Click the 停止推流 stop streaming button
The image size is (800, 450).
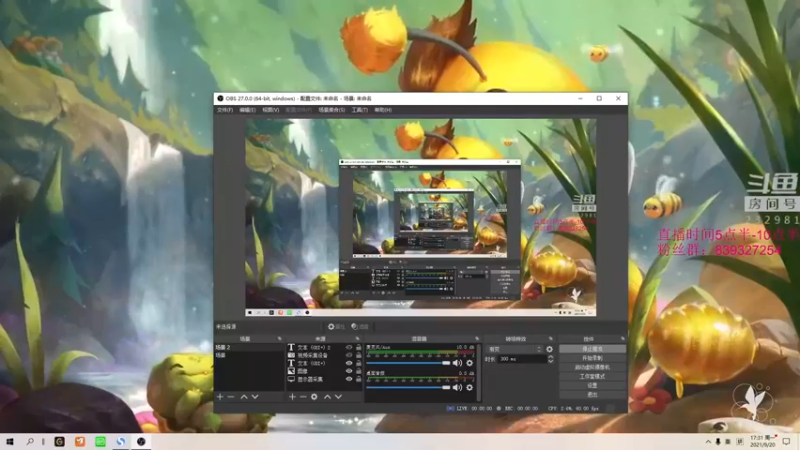tap(592, 349)
